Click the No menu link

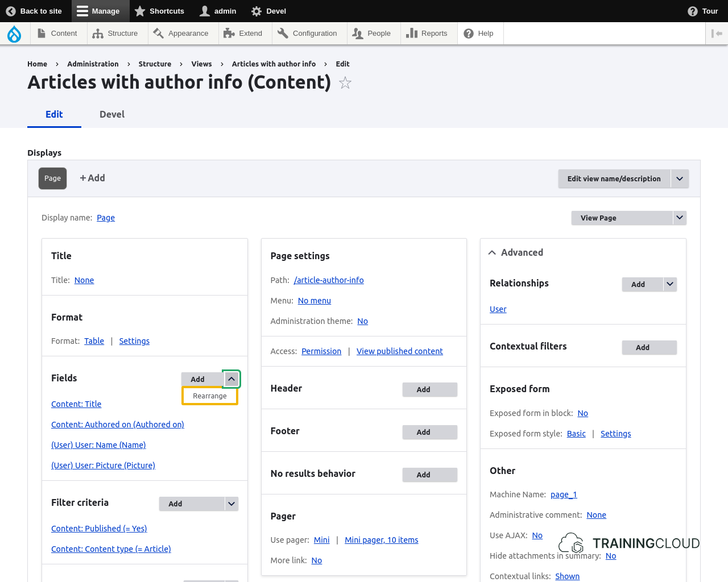[x=315, y=301]
